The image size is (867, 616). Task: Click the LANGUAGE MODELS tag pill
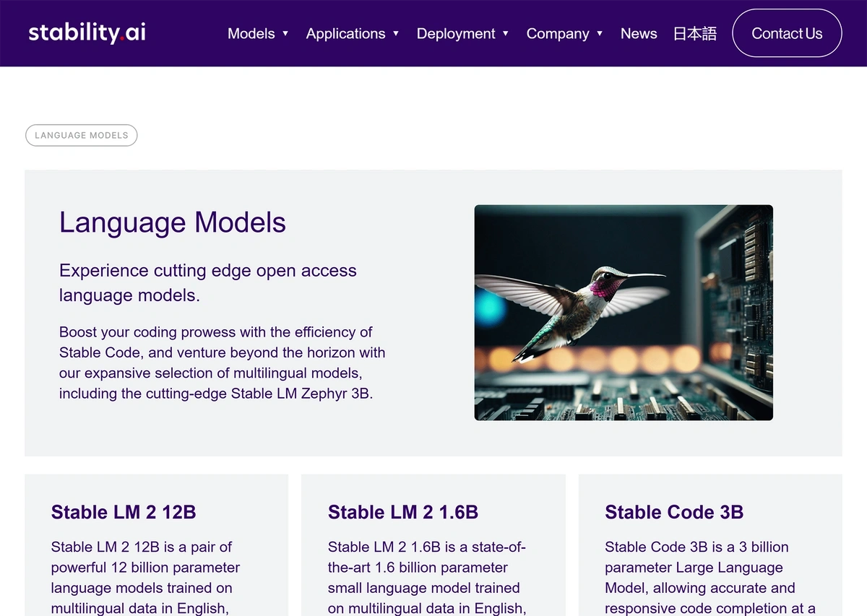click(x=82, y=135)
